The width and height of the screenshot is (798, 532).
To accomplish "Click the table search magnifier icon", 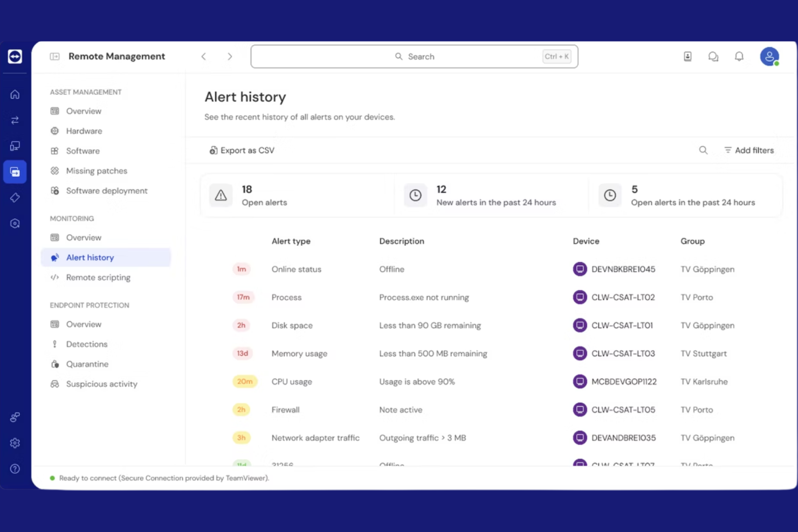I will coord(703,150).
